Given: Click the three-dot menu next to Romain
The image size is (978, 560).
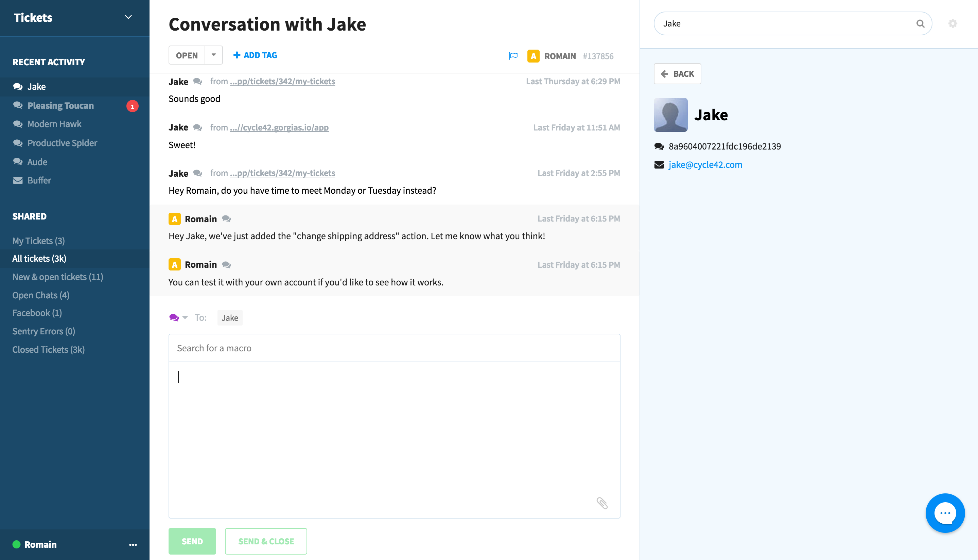Looking at the screenshot, I should pyautogui.click(x=133, y=545).
